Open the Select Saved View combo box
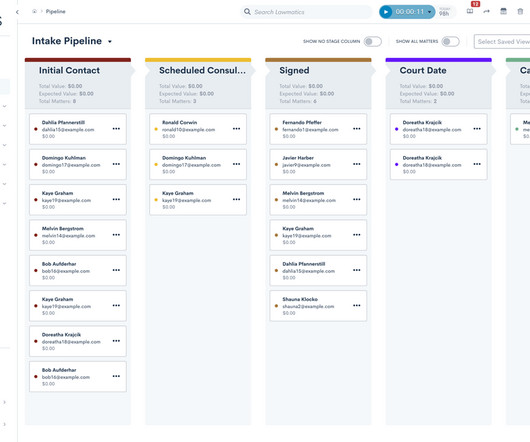Image resolution: width=530 pixels, height=442 pixels. click(x=502, y=42)
